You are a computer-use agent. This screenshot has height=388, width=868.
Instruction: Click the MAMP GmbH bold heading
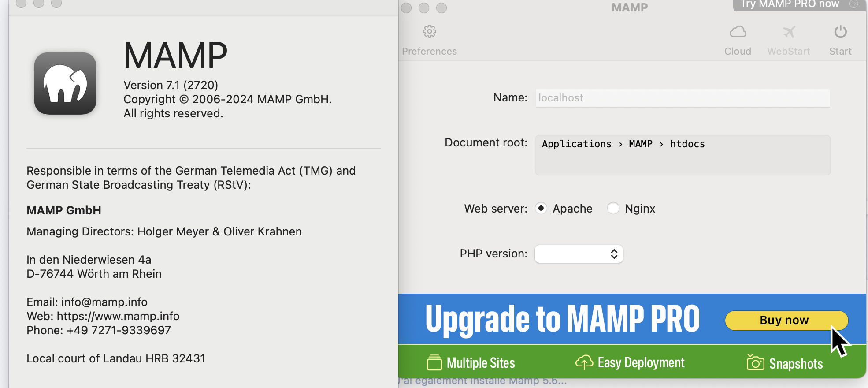[x=64, y=210]
